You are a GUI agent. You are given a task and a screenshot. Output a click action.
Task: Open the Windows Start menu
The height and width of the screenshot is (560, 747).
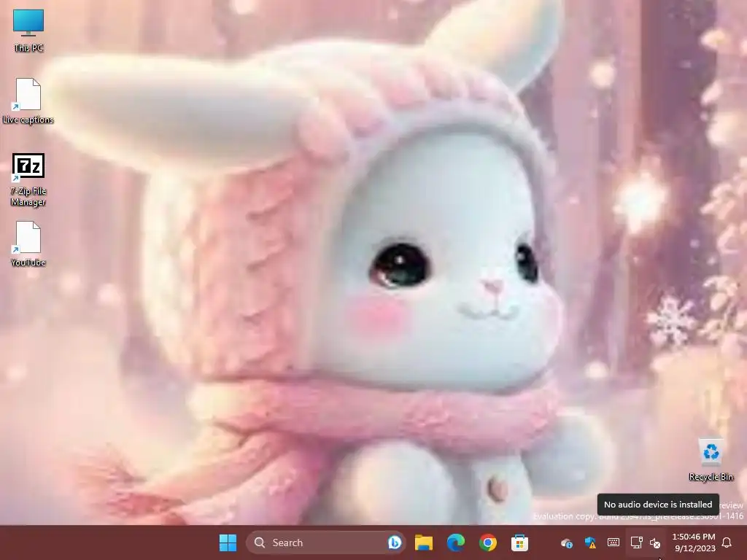click(228, 542)
